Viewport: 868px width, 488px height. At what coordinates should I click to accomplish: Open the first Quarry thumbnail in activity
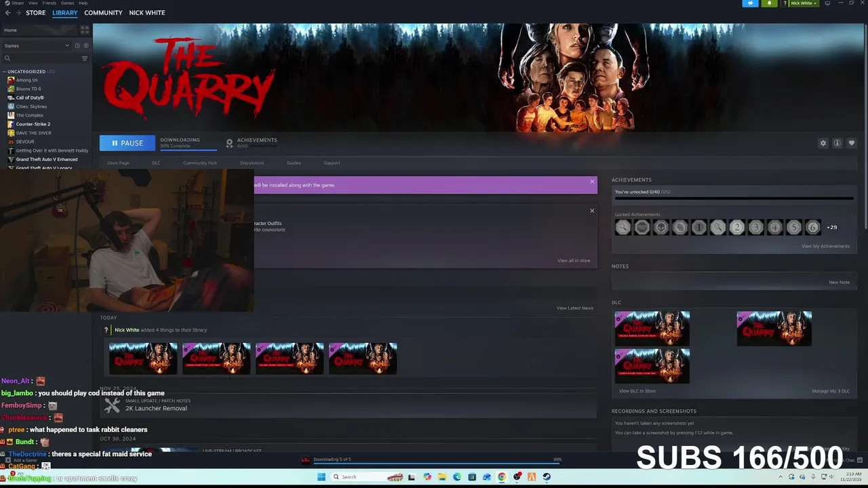pos(143,359)
